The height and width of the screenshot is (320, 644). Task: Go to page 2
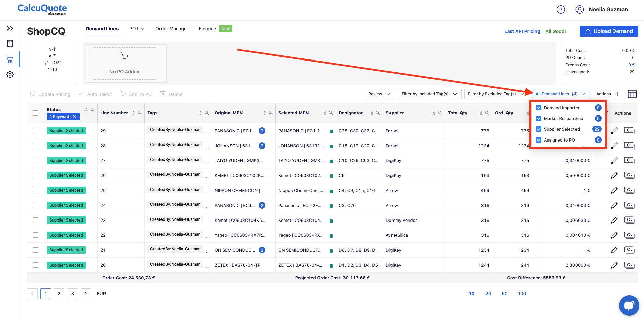pos(59,294)
